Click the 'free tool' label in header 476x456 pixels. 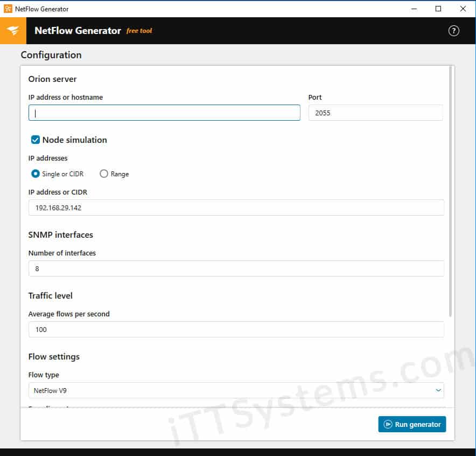pos(139,31)
